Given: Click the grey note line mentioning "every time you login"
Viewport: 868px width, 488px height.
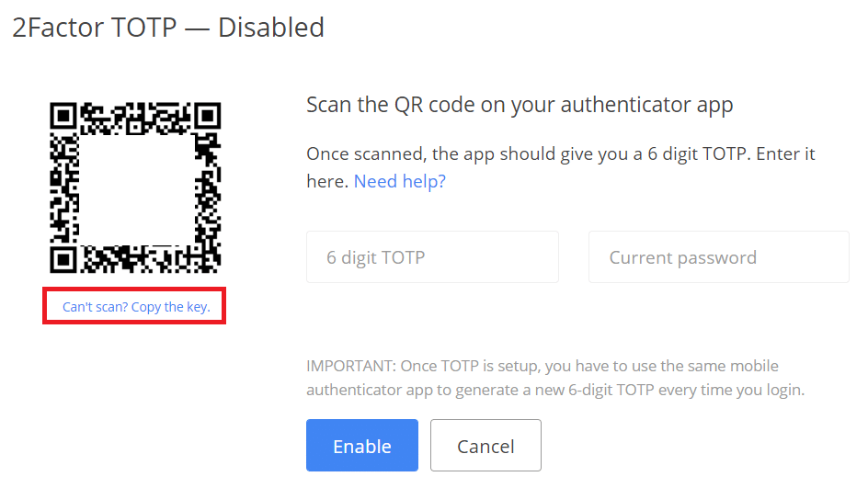Looking at the screenshot, I should click(x=555, y=390).
